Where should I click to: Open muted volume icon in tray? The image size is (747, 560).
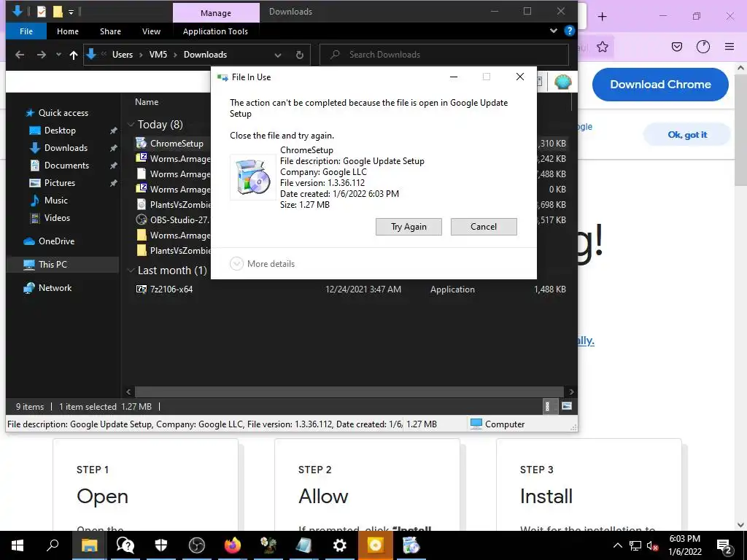pos(653,545)
